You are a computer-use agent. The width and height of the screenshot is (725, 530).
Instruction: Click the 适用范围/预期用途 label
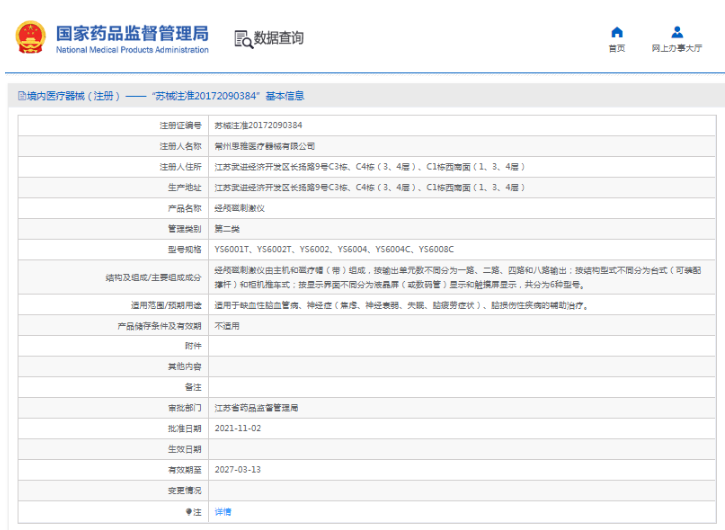[x=166, y=305]
